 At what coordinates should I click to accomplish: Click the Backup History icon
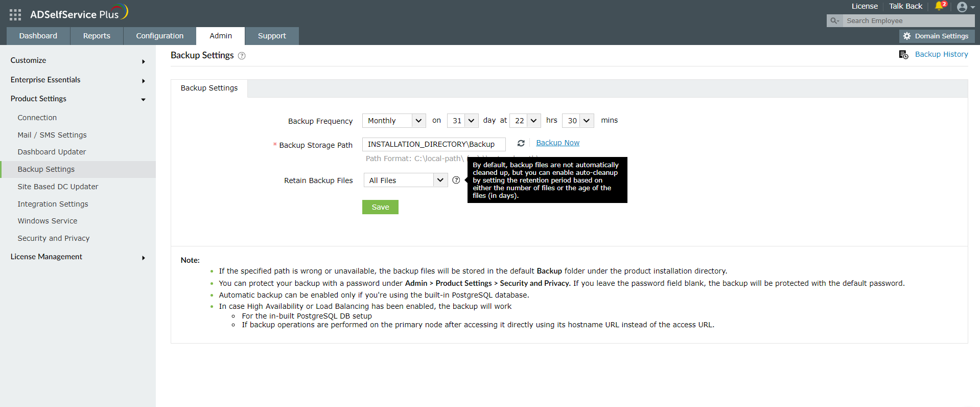pos(903,55)
